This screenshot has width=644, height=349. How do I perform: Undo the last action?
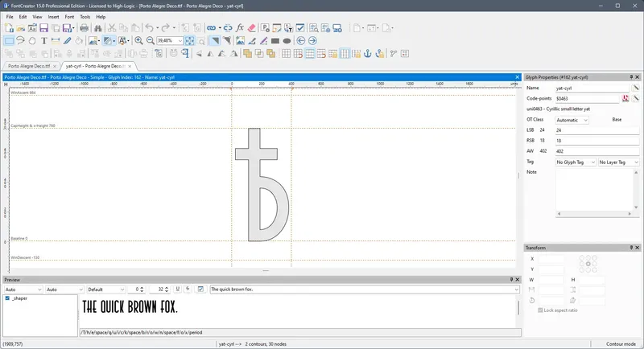149,28
